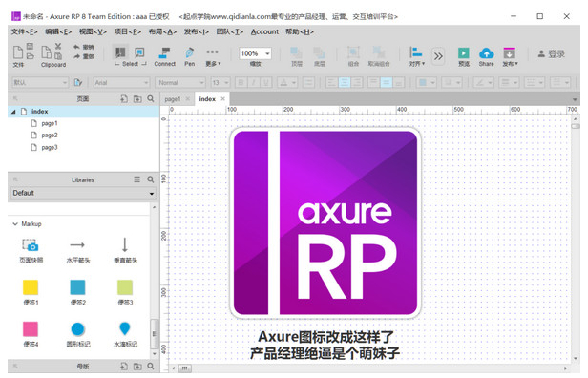Add master in Masters (母版) panel

[x=124, y=366]
